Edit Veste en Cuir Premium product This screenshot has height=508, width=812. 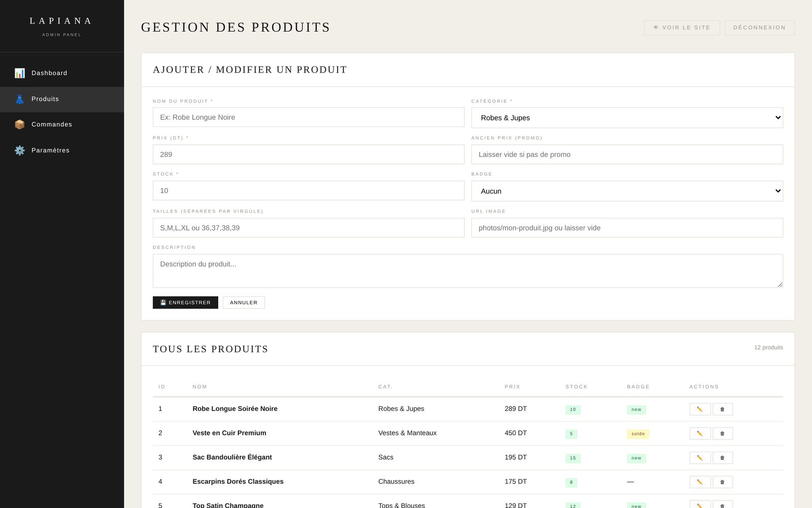pyautogui.click(x=700, y=434)
